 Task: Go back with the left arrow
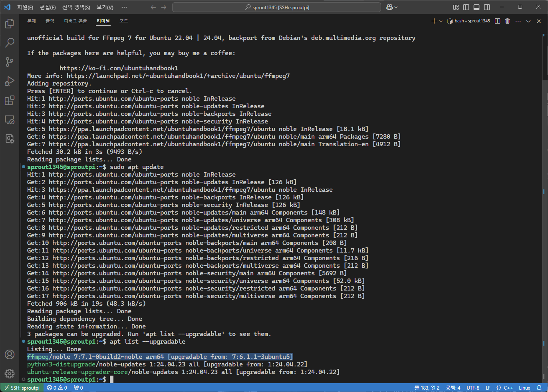[x=153, y=7]
